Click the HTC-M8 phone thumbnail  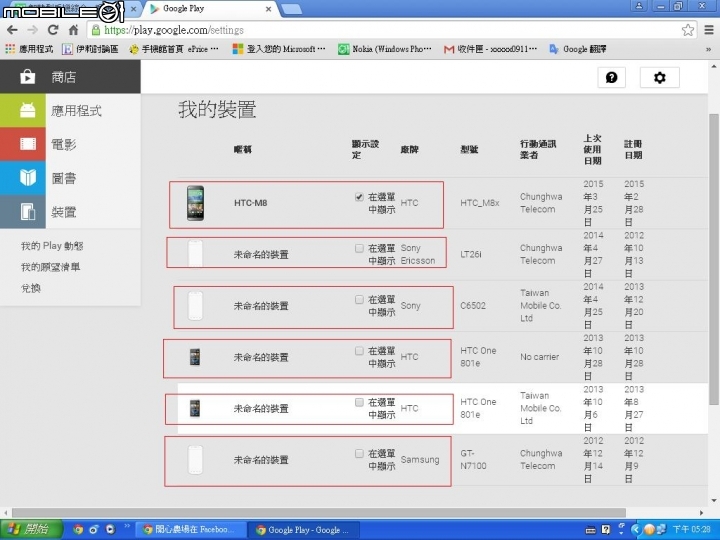[x=195, y=203]
